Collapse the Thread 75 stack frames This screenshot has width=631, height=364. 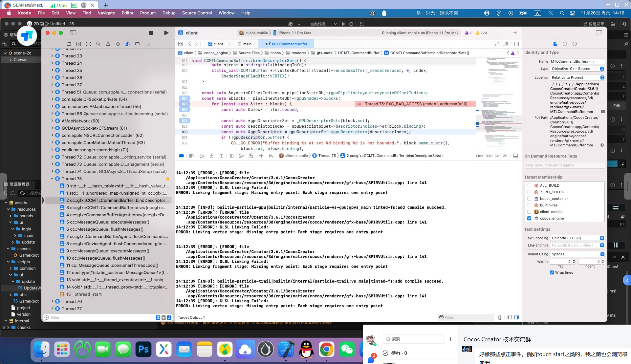click(x=52, y=179)
